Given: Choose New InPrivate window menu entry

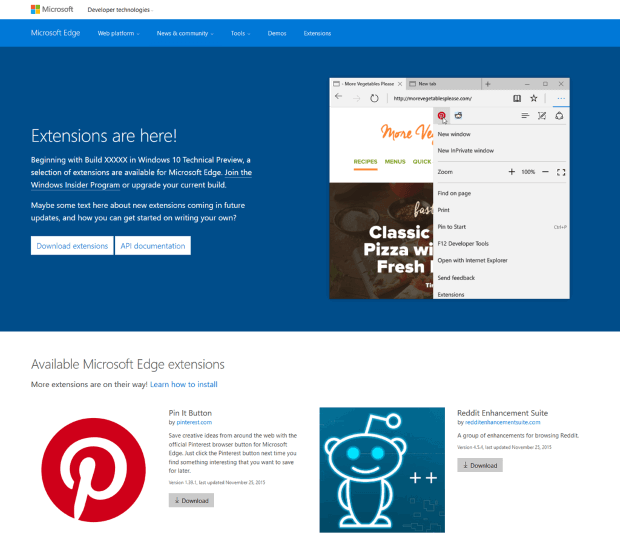Looking at the screenshot, I should click(465, 151).
